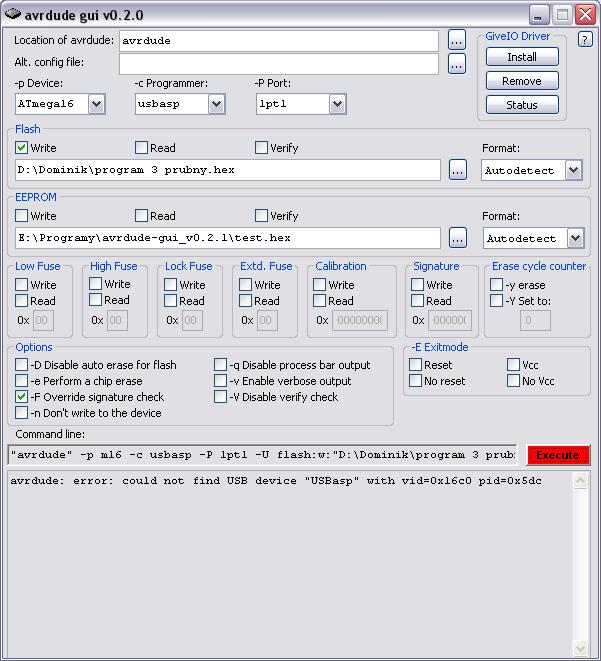Minimize the avrdude gui window
This screenshot has height=661, width=601.
click(539, 15)
